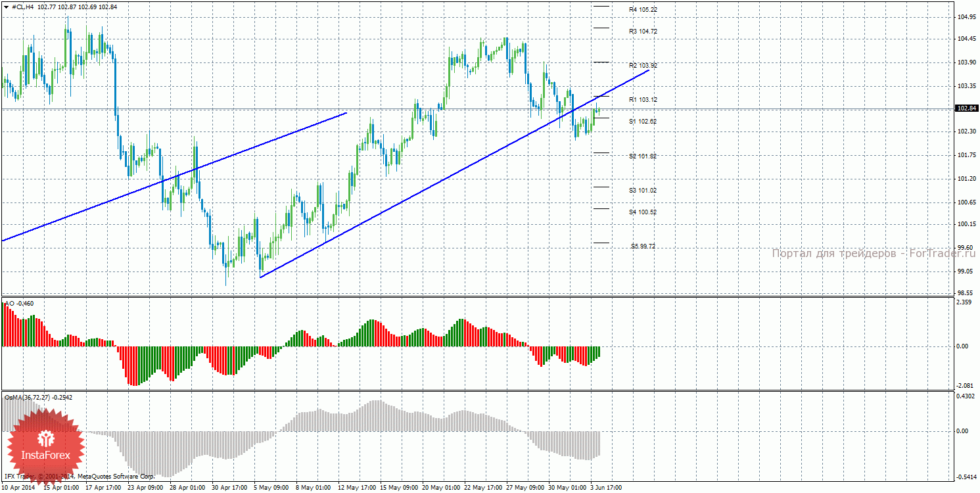Image resolution: width=980 pixels, height=493 pixels.
Task: Click the 30 May 01:00 time label
Action: 567,488
